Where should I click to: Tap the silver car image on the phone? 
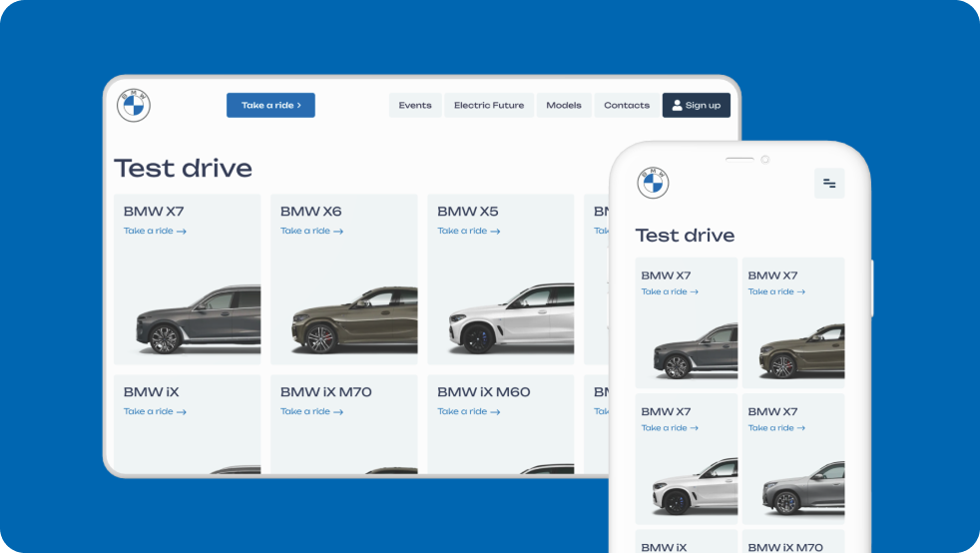click(x=801, y=487)
